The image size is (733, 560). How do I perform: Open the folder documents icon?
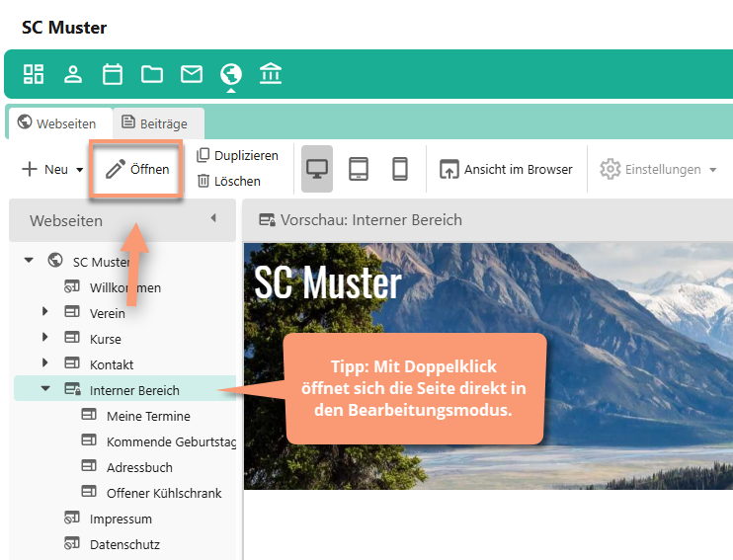pyautogui.click(x=152, y=74)
